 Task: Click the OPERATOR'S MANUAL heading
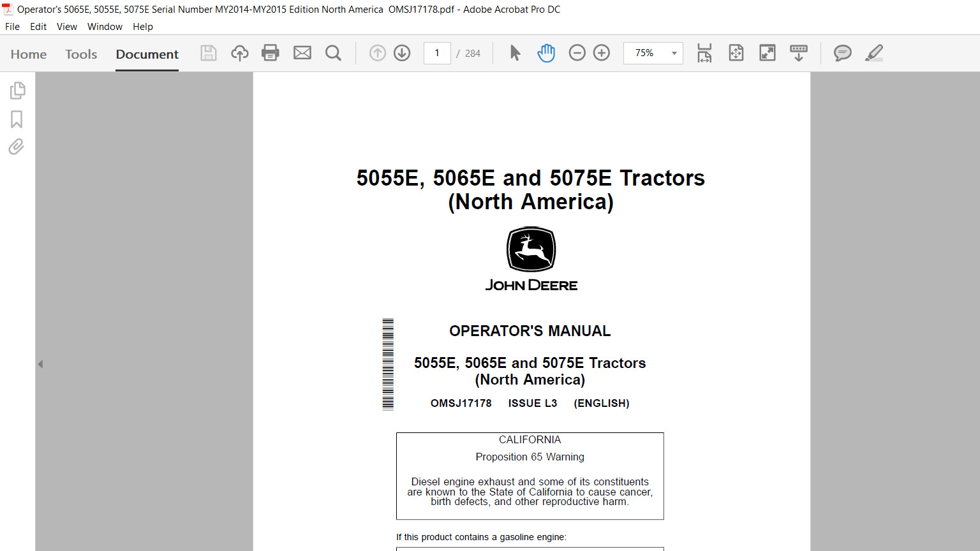pyautogui.click(x=530, y=331)
